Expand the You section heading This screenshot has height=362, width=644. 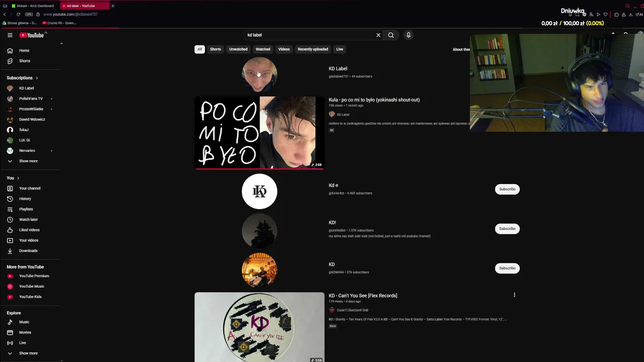(13, 178)
